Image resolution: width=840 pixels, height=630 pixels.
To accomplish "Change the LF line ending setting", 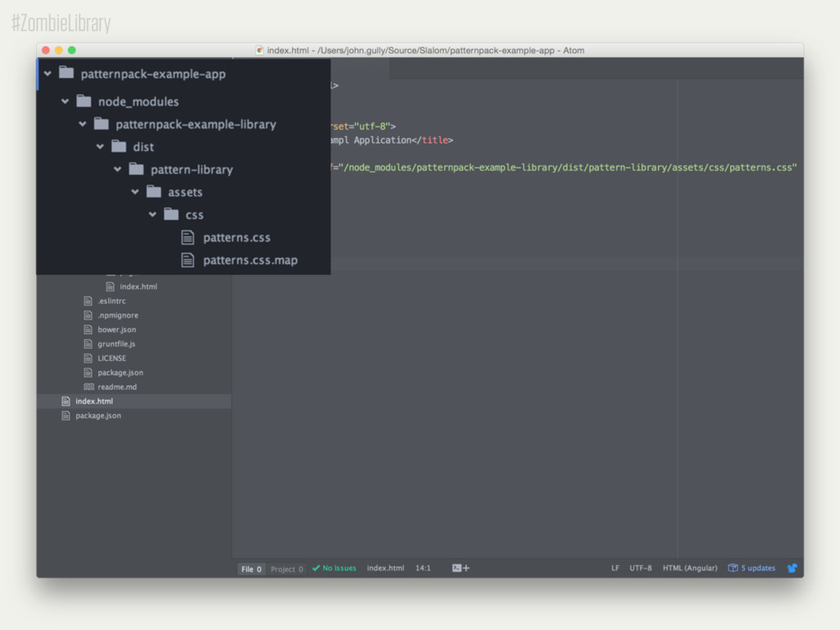I will [615, 568].
